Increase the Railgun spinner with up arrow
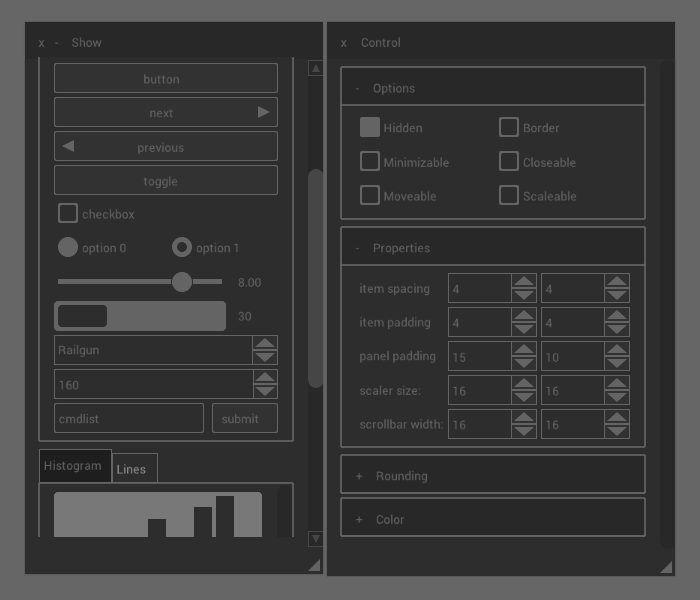 265,343
